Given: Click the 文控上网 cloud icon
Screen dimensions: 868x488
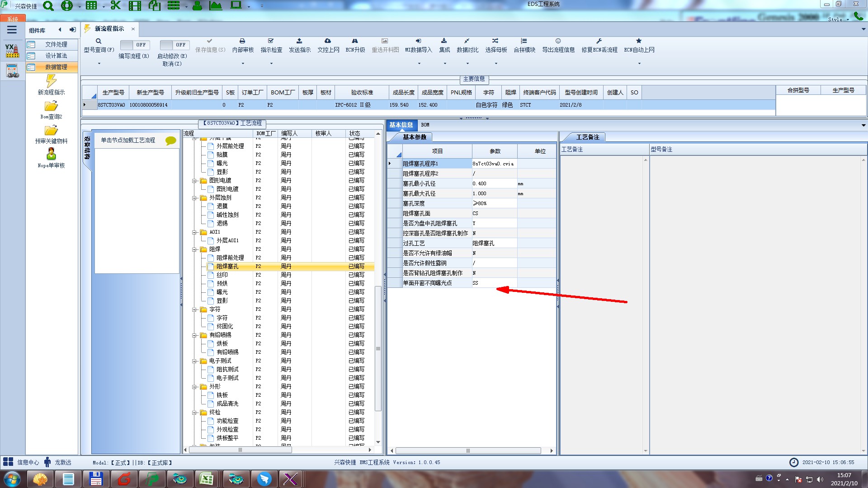Looking at the screenshot, I should (328, 41).
